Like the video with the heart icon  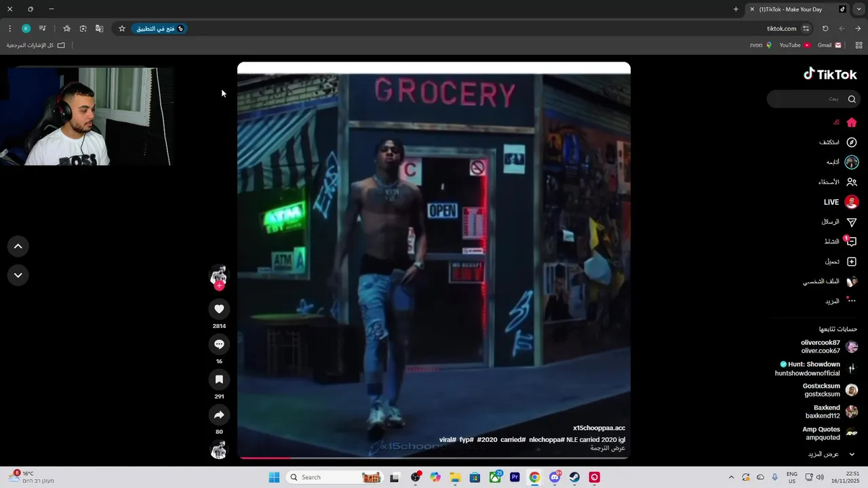(x=219, y=309)
